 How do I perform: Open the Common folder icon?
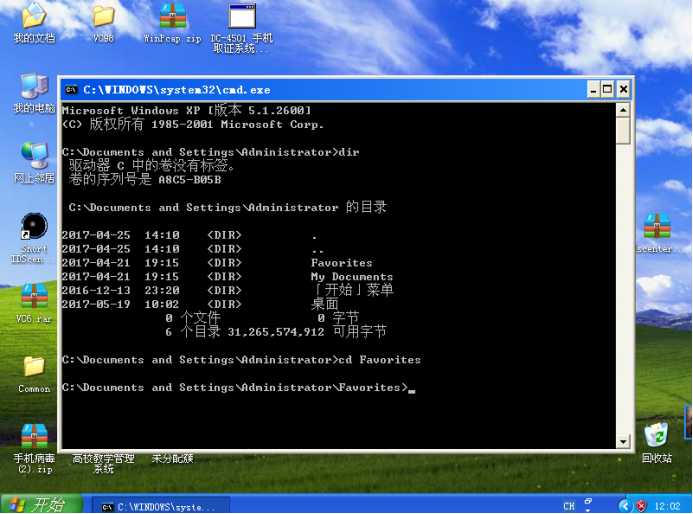pyautogui.click(x=34, y=374)
